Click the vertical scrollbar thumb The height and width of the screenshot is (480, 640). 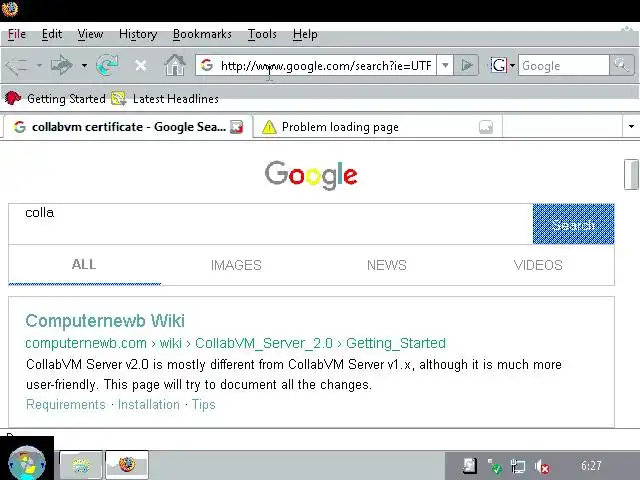(x=631, y=175)
